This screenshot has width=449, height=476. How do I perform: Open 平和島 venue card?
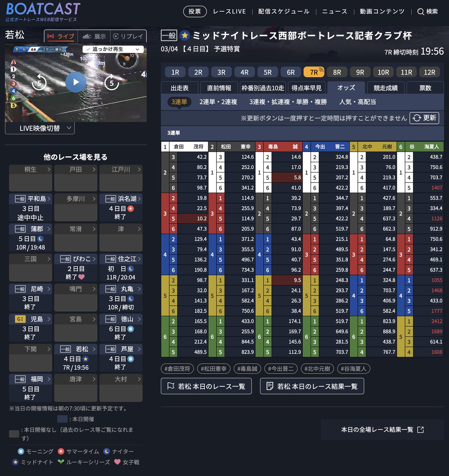(x=31, y=208)
